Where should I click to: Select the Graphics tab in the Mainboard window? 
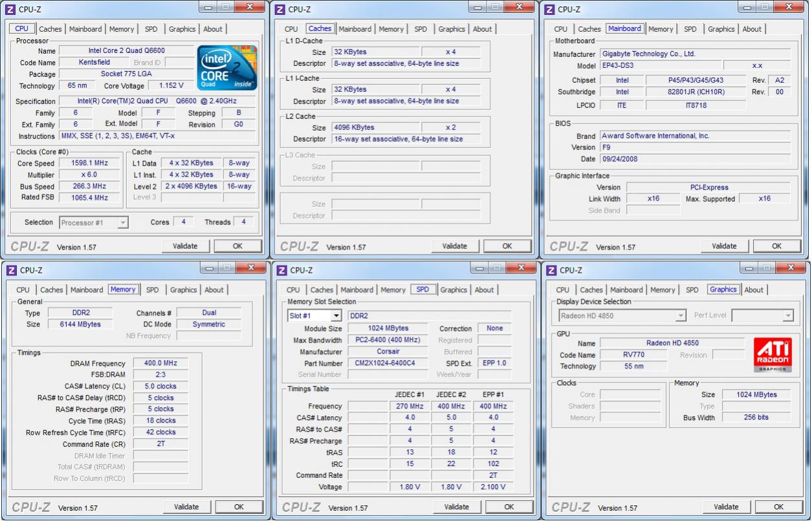[721, 29]
